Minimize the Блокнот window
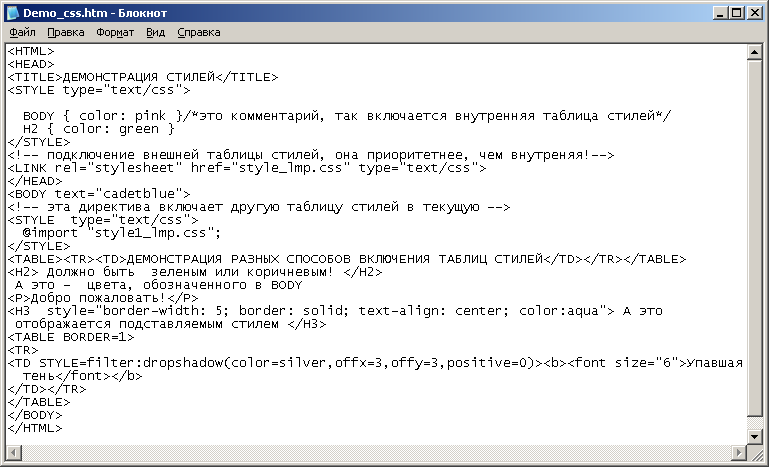This screenshot has width=769, height=467. point(719,13)
